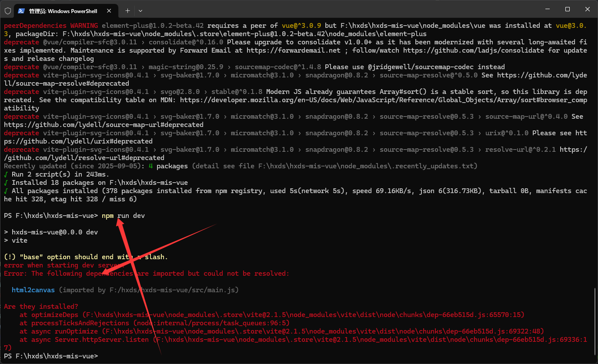
Task: Click 'source-map-resolve@^0.5.0' package text
Action: coord(429,75)
